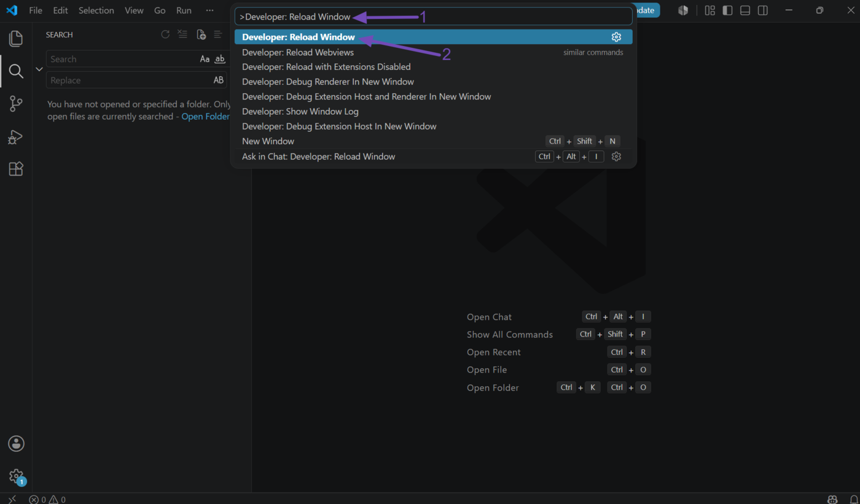Open the Selection menu
Screen dimensions: 860x504
click(x=96, y=10)
